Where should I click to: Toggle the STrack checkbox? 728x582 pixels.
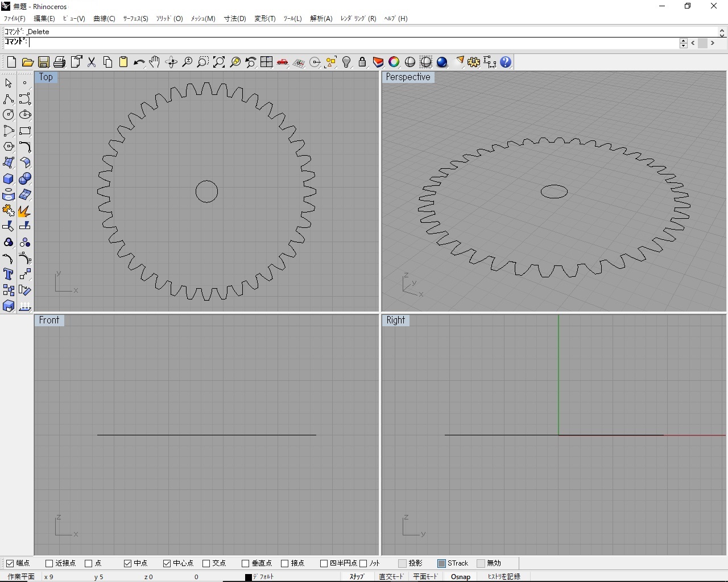pyautogui.click(x=441, y=563)
